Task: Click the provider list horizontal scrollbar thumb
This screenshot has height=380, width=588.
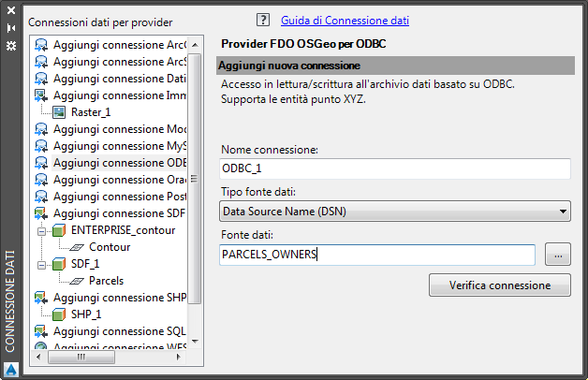Action: tap(81, 357)
